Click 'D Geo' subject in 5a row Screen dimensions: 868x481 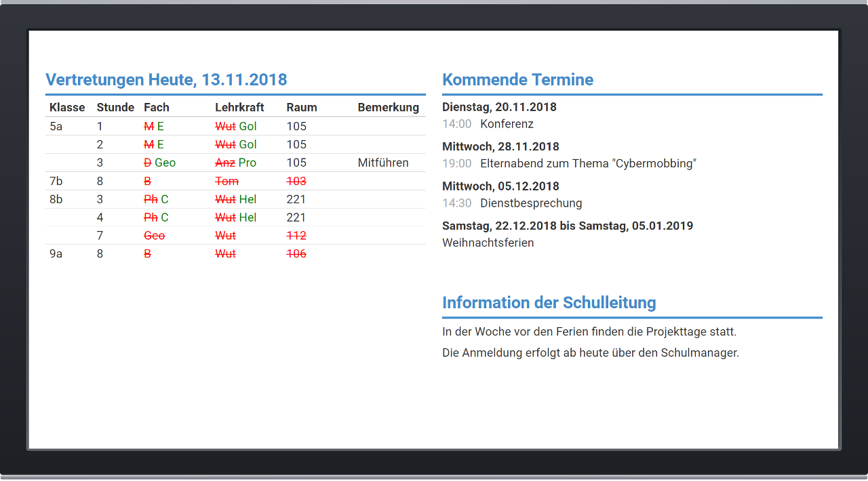[159, 163]
